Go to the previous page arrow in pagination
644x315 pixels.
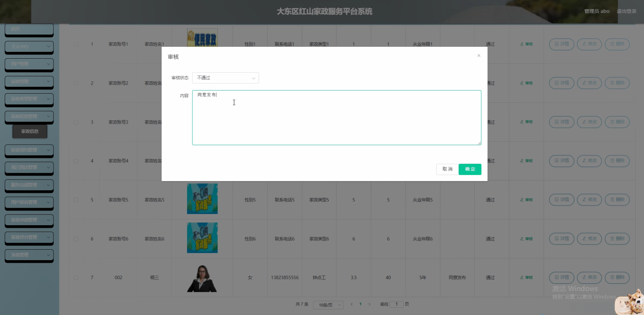tap(352, 304)
